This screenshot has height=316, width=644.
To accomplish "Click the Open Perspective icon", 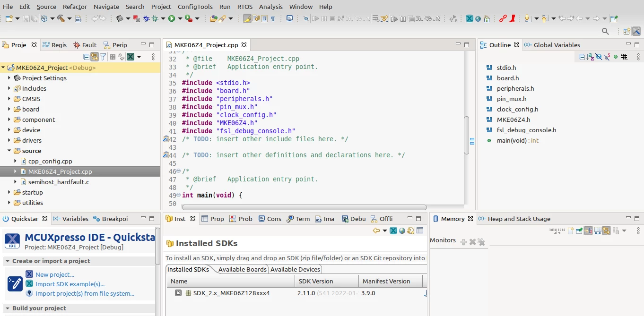I will tap(627, 31).
